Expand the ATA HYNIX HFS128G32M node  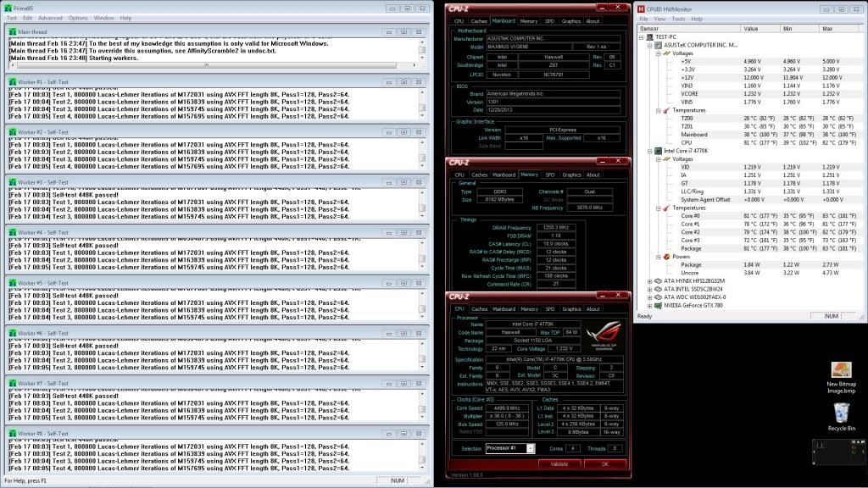(649, 281)
